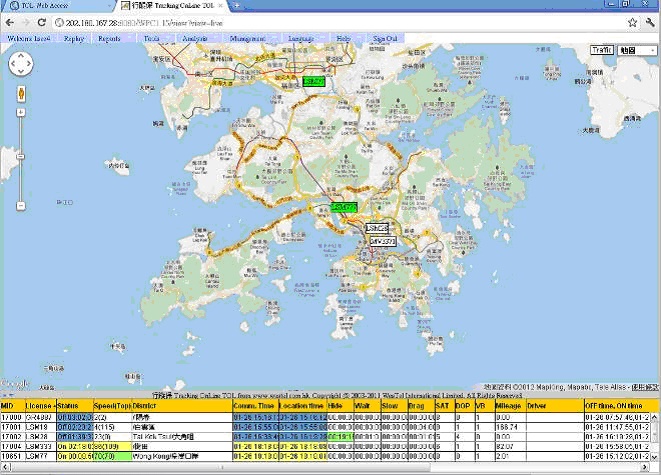Click the horizontal scrollbar left arrow
Screen dimensions: 661x475
4,467
